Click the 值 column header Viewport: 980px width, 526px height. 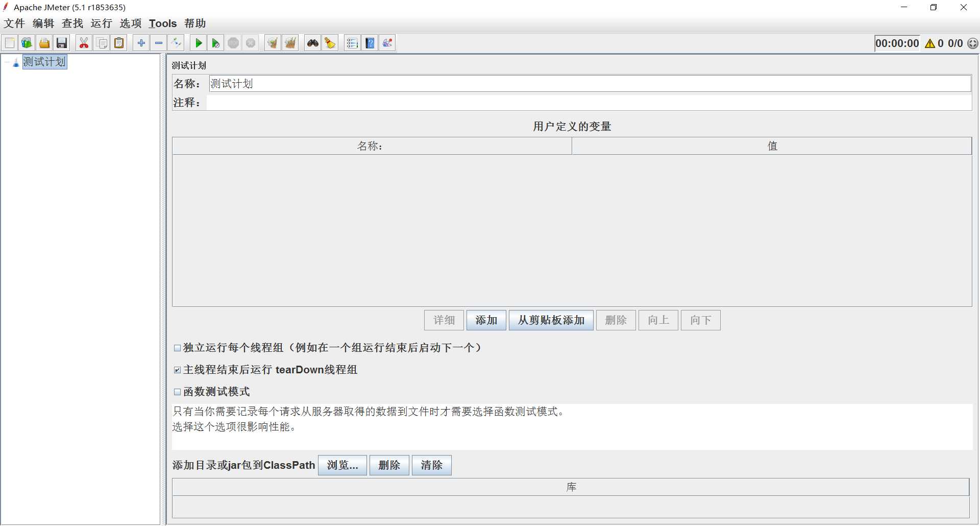pyautogui.click(x=772, y=146)
